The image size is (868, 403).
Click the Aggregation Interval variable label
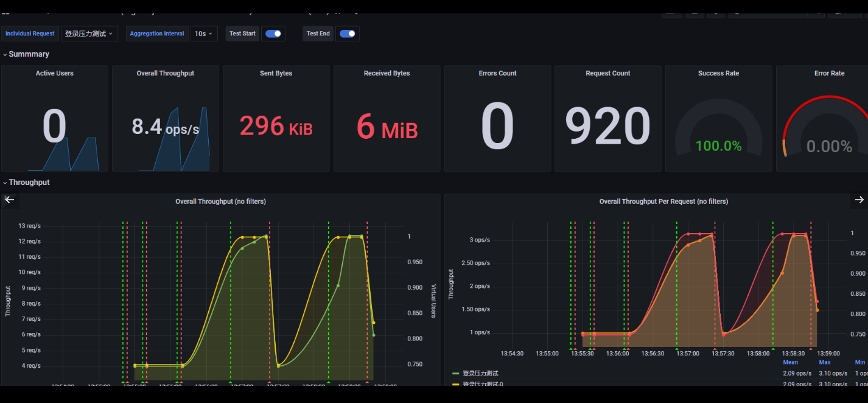pyautogui.click(x=157, y=33)
